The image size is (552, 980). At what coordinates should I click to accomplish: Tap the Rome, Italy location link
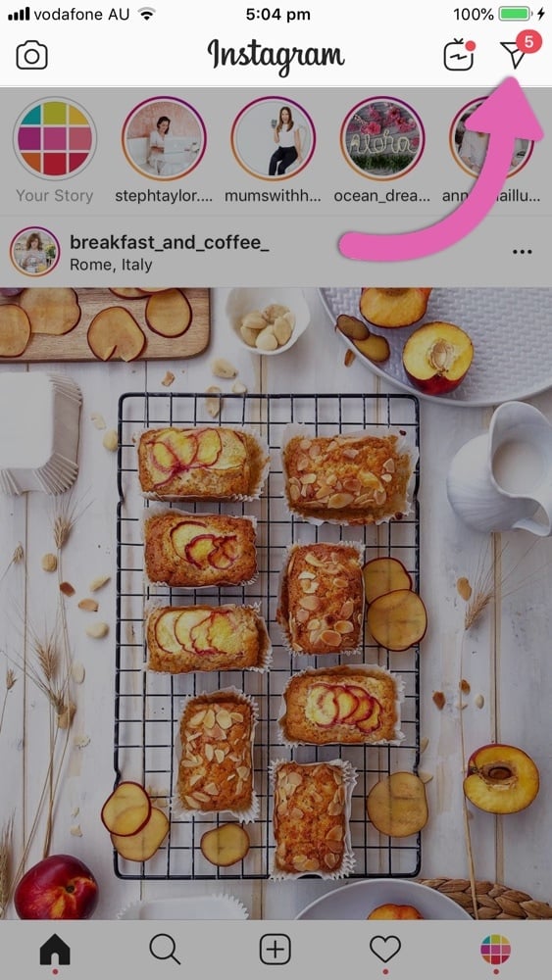click(x=111, y=265)
